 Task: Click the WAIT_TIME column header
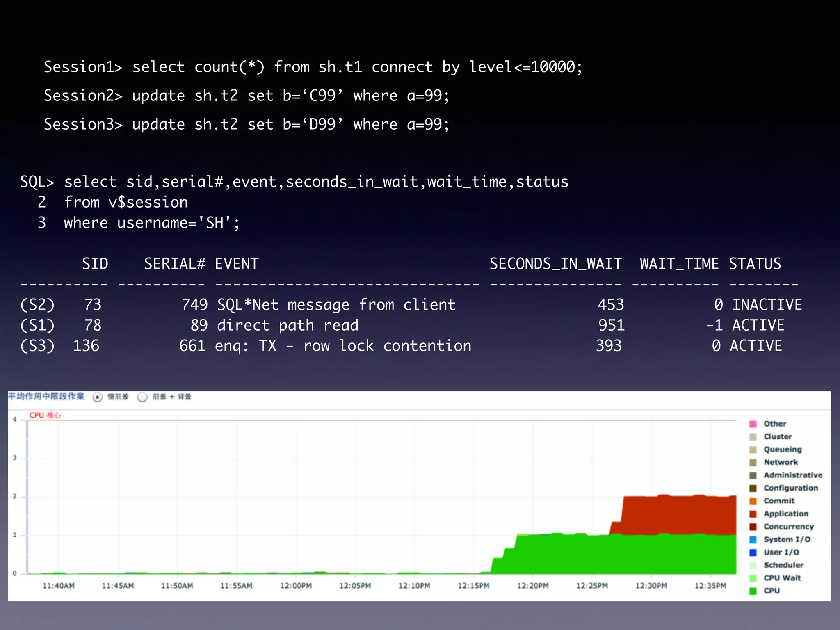(x=679, y=264)
